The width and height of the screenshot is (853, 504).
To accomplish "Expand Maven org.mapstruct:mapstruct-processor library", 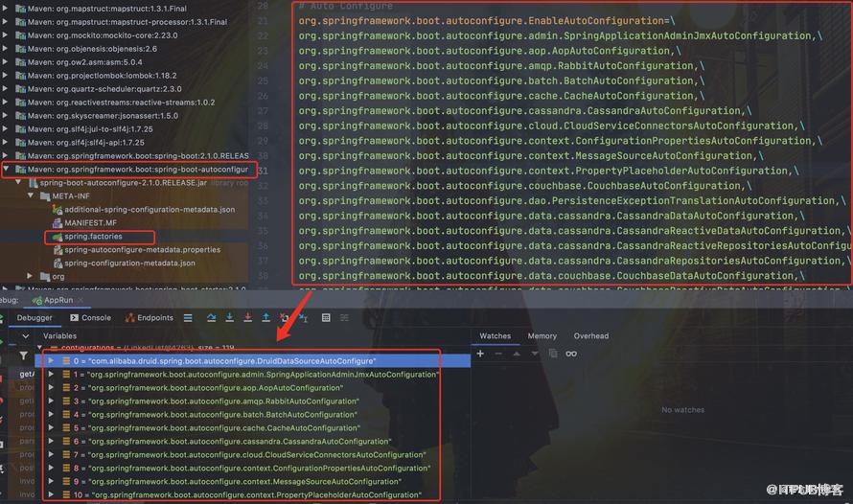I will pos(6,22).
